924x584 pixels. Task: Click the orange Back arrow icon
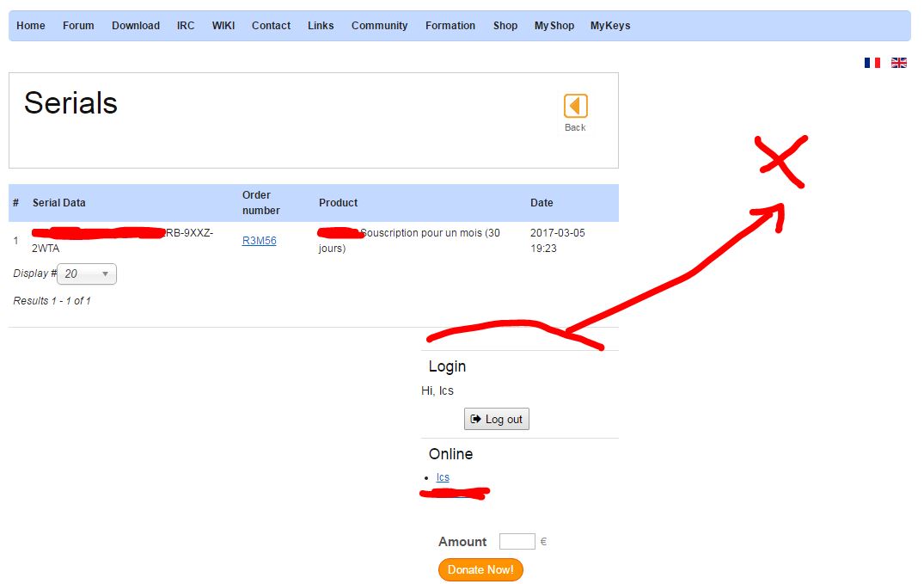[575, 106]
